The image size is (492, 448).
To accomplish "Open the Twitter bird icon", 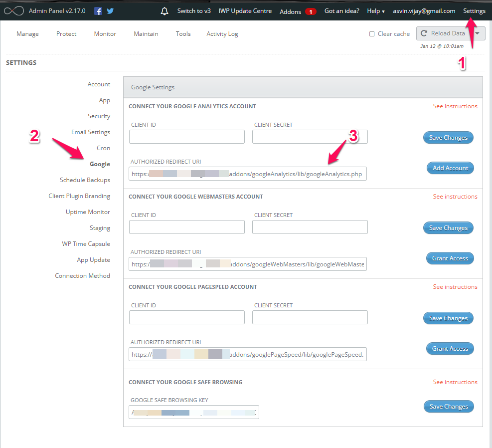I will pos(110,11).
